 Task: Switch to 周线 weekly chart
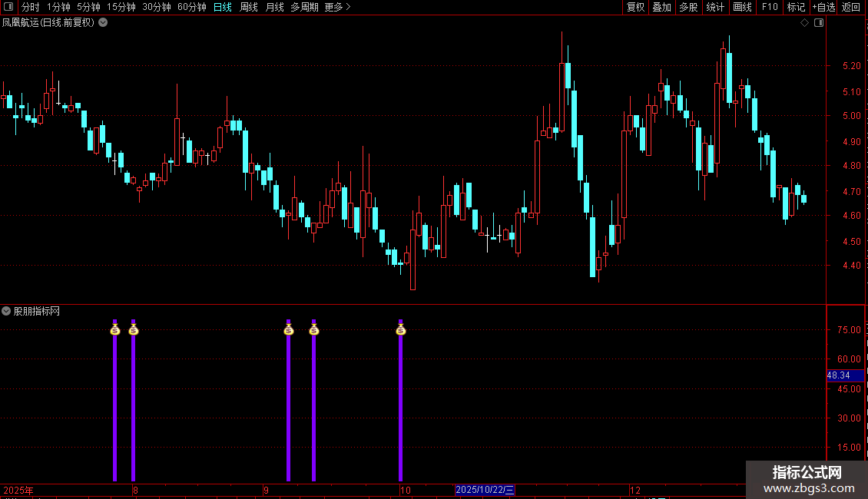(x=249, y=7)
